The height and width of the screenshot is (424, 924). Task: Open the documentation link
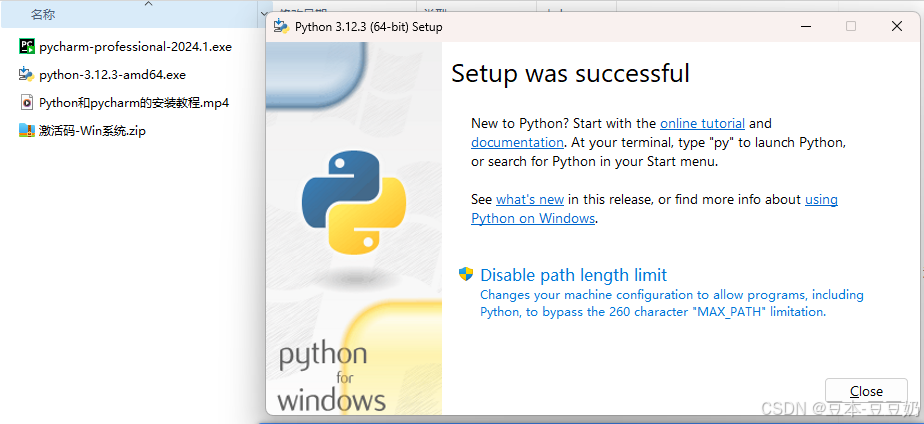[517, 143]
